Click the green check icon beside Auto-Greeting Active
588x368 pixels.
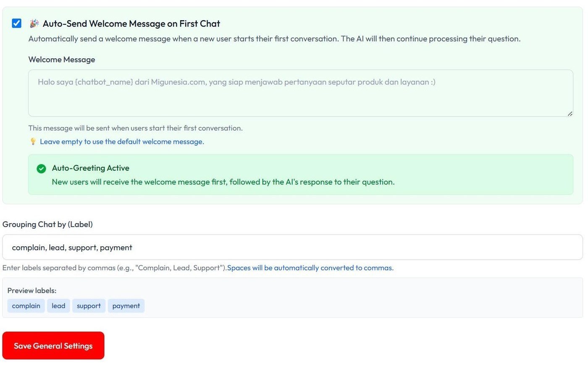point(41,168)
